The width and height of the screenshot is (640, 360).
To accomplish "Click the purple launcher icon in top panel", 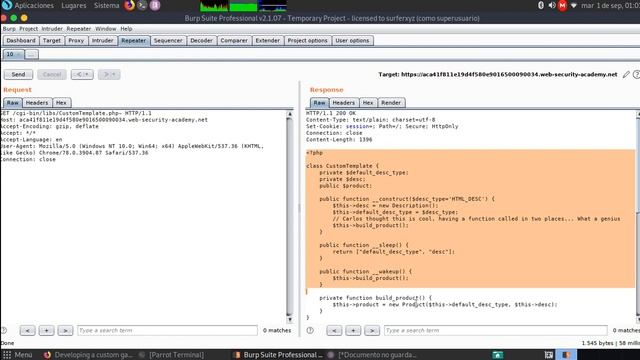I will coord(155,5).
